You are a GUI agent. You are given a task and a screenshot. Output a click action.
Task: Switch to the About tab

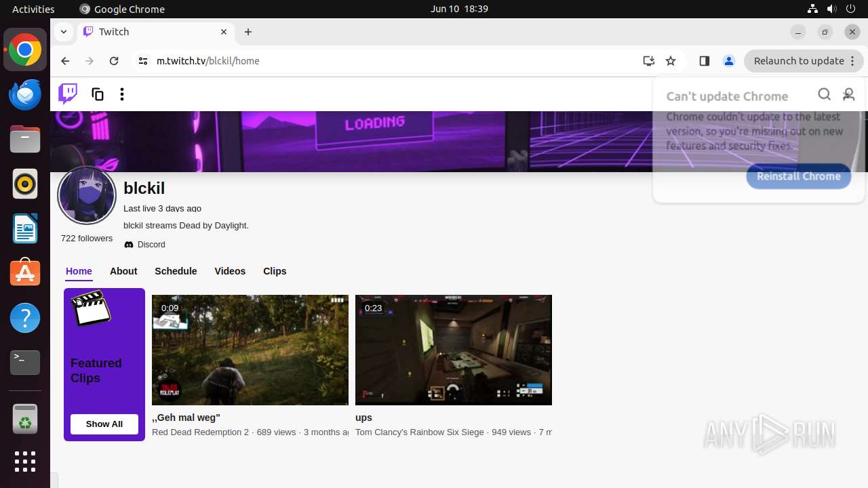coord(123,271)
